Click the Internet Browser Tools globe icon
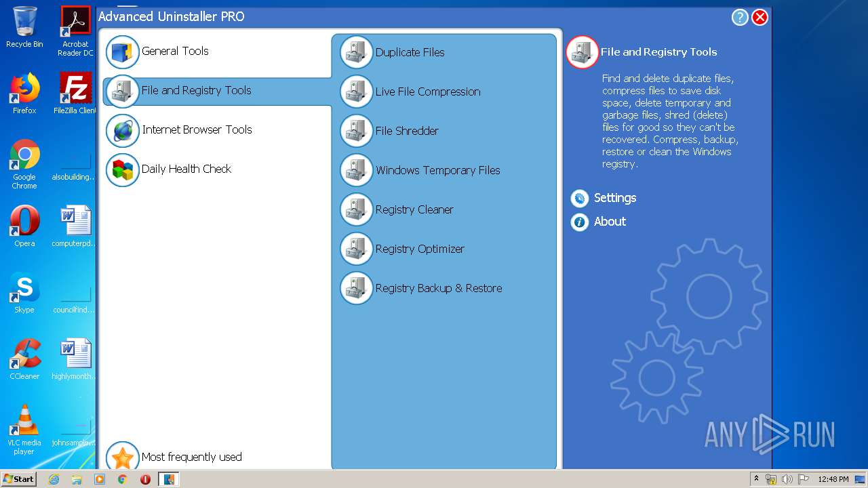The image size is (868, 488). click(x=122, y=131)
